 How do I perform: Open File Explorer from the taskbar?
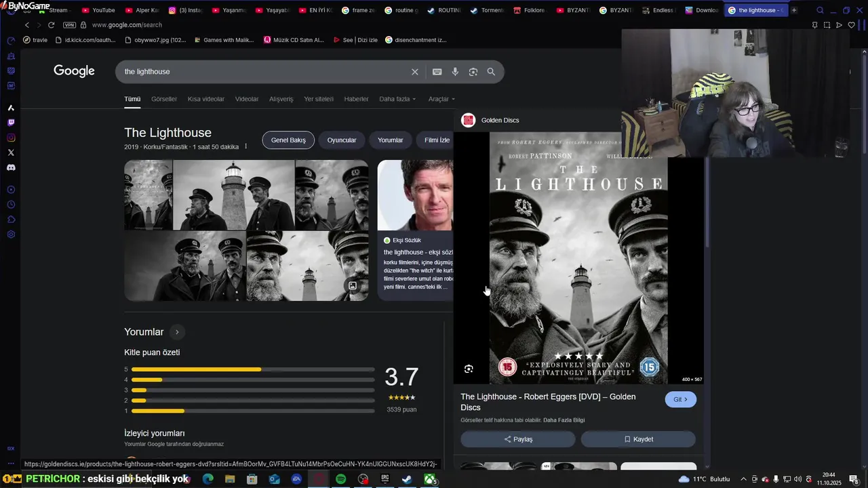pyautogui.click(x=230, y=479)
